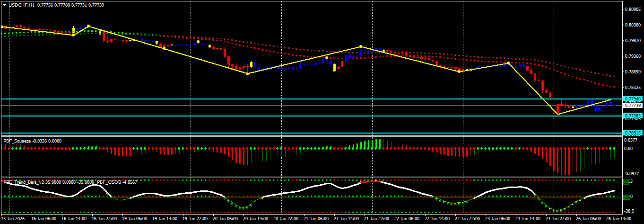Screen dimensions: 644x224
Task: Click the 0.79870 price axis value
Action: click(x=633, y=40)
